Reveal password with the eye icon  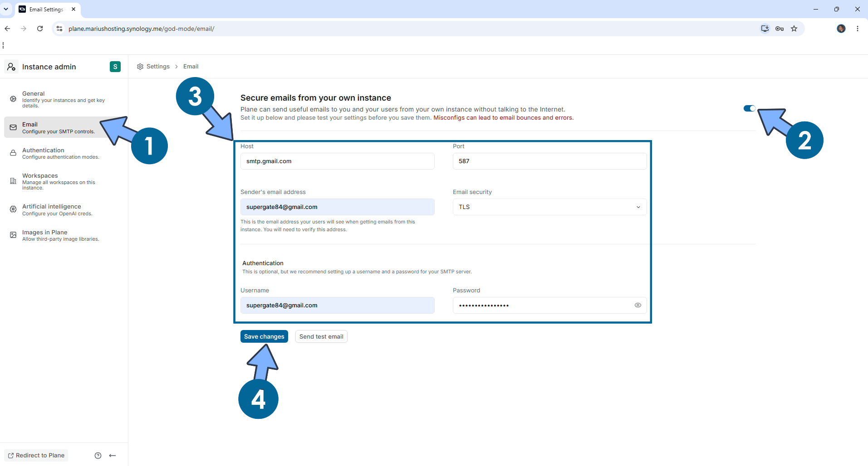[x=638, y=305]
